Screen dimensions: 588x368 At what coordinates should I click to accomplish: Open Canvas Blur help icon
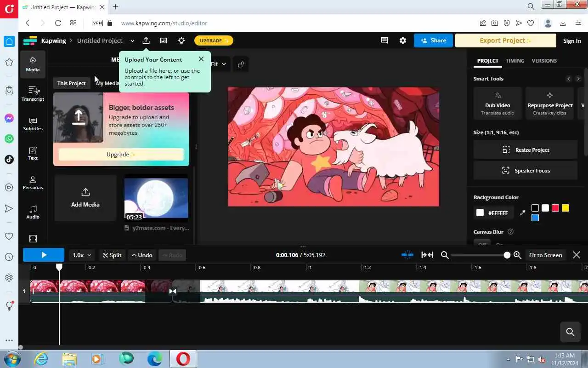tap(510, 232)
